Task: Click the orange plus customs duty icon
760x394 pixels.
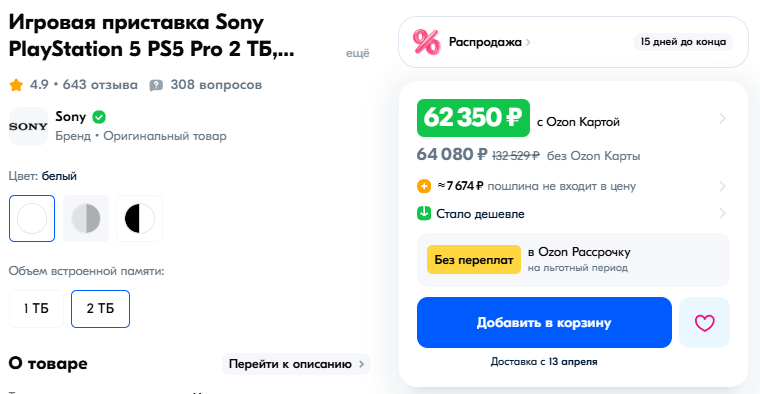Action: [x=424, y=186]
